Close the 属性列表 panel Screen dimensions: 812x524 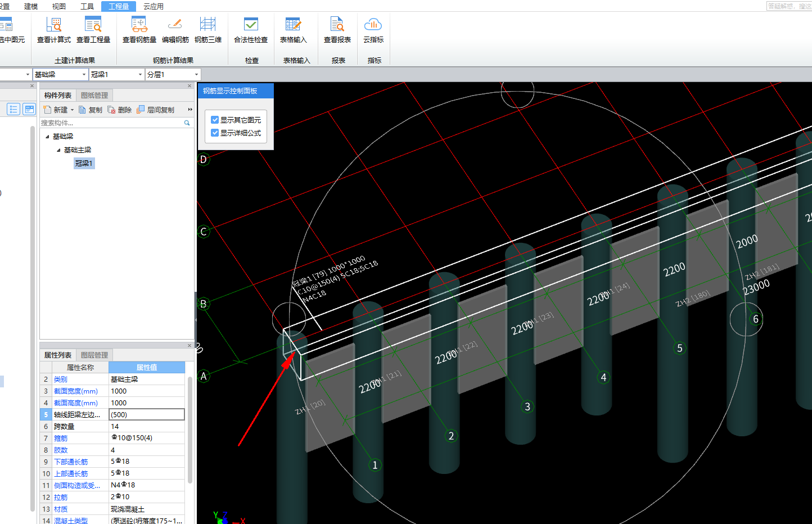click(190, 346)
